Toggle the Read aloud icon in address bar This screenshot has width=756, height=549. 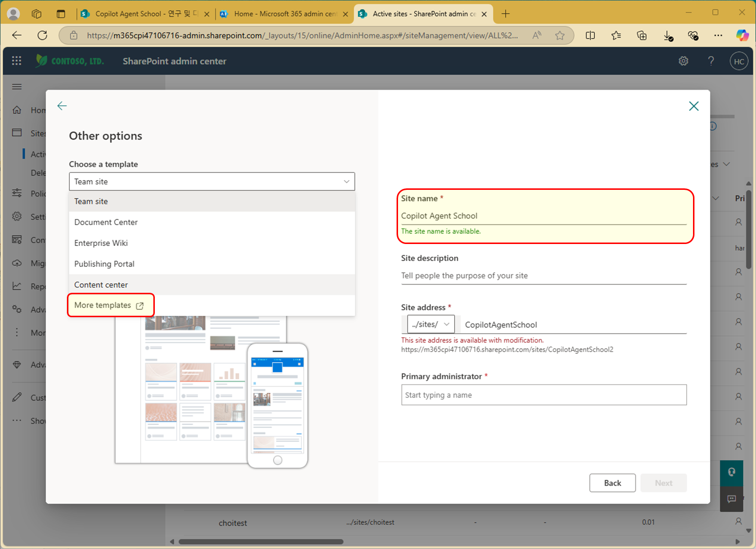point(537,35)
